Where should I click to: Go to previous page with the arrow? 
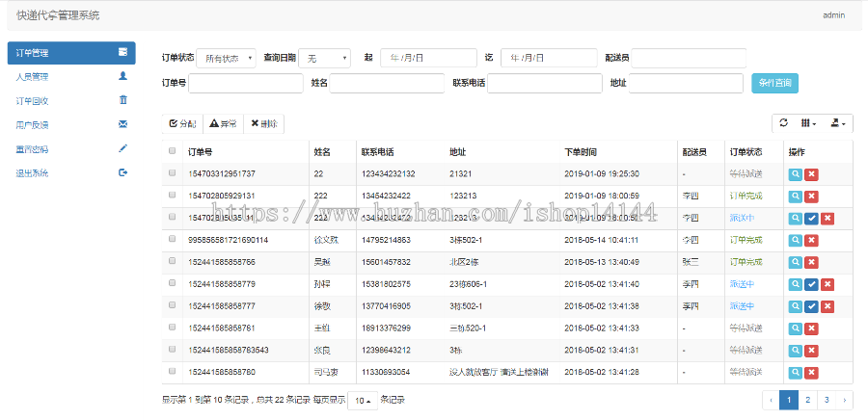[x=772, y=400]
